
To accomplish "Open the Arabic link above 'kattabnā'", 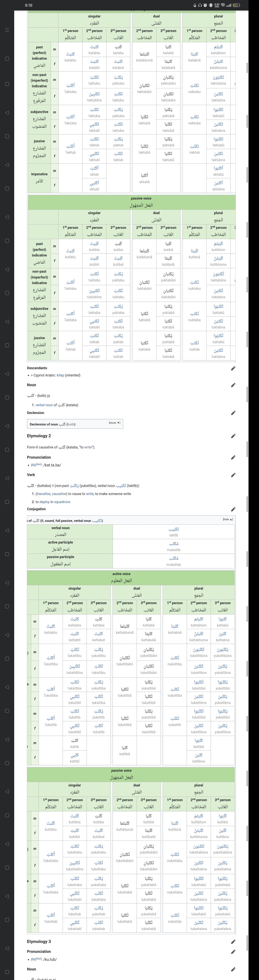I will coord(175,626).
